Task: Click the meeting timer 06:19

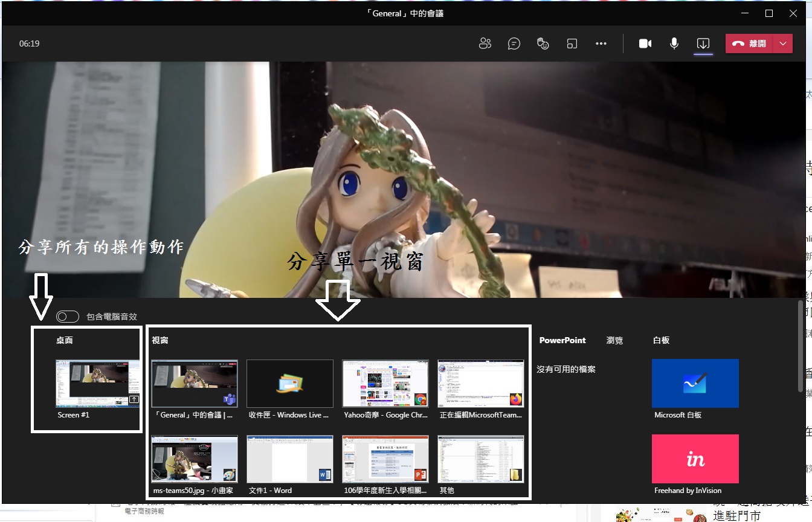Action: point(29,43)
